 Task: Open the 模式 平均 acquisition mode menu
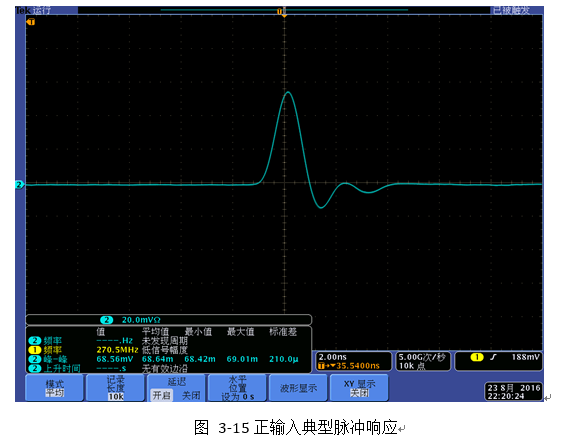point(55,388)
